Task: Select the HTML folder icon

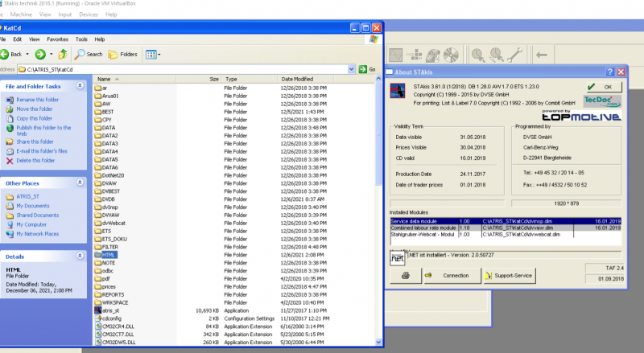Action: [x=97, y=255]
